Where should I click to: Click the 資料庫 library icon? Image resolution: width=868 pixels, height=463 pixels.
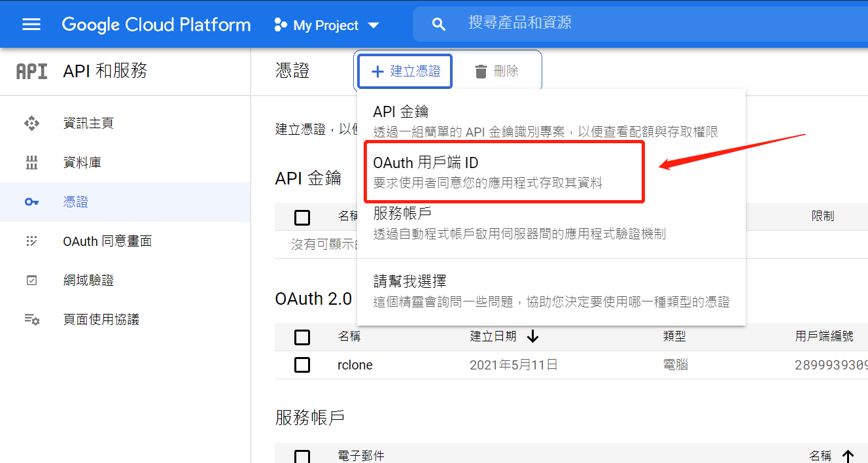(x=31, y=163)
